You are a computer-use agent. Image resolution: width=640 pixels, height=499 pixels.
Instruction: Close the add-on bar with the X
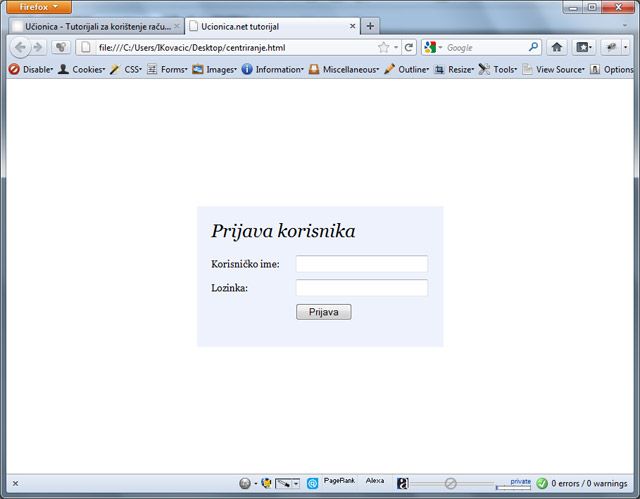point(15,484)
